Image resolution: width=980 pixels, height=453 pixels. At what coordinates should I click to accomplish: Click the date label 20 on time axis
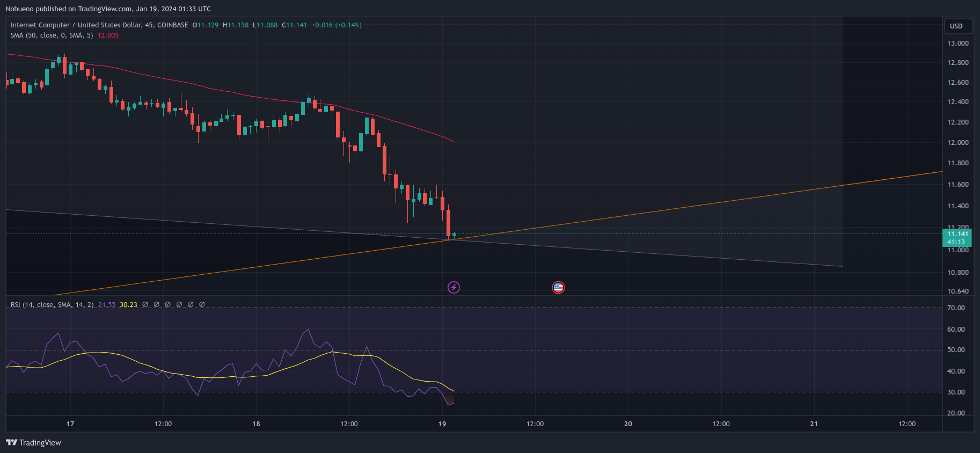pyautogui.click(x=628, y=424)
